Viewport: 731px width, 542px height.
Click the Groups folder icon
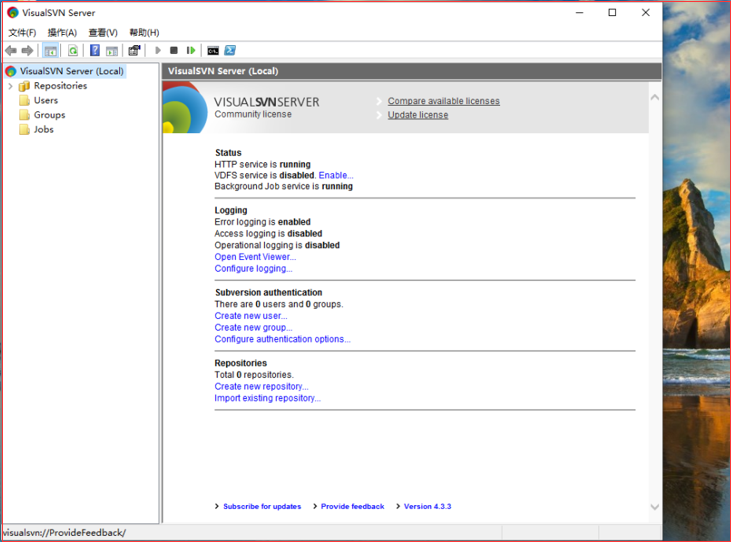coord(24,115)
